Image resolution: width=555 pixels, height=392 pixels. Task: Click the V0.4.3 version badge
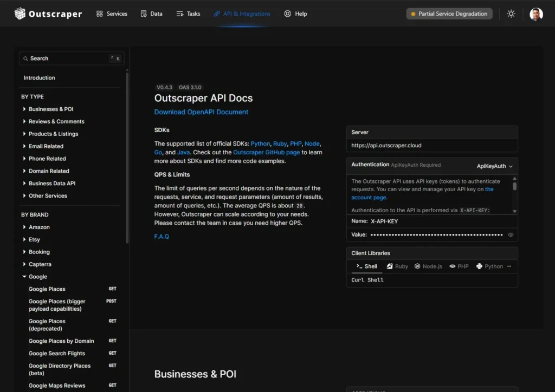point(165,87)
